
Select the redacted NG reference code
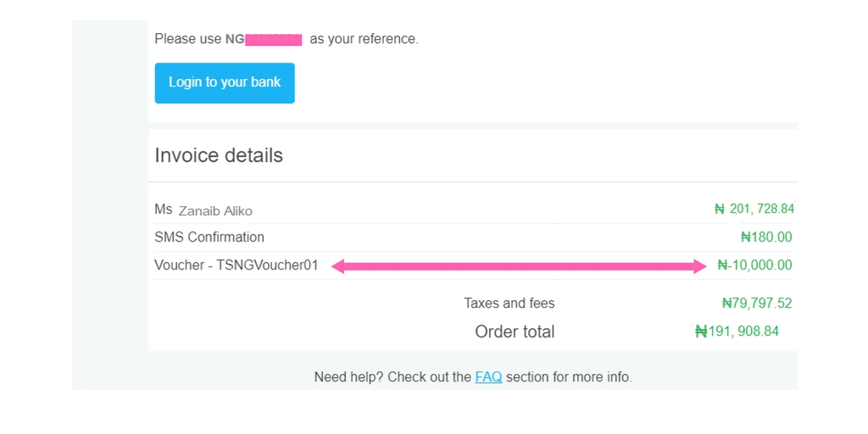point(264,39)
